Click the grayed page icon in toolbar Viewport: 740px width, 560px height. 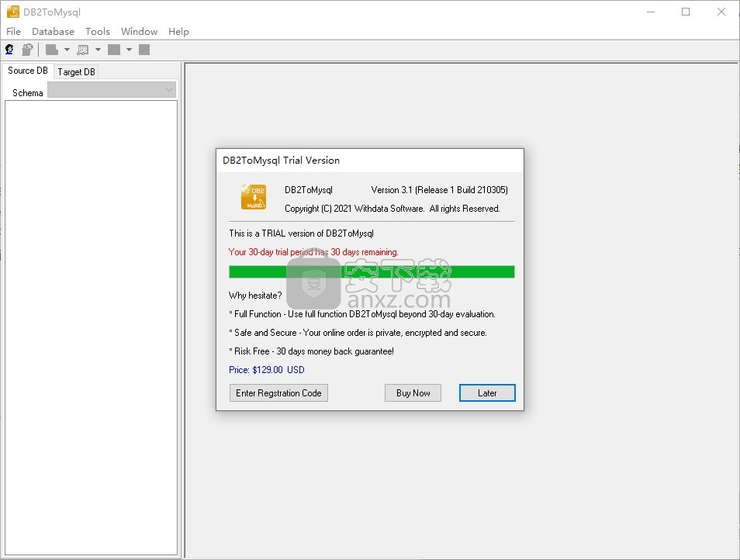[x=52, y=50]
